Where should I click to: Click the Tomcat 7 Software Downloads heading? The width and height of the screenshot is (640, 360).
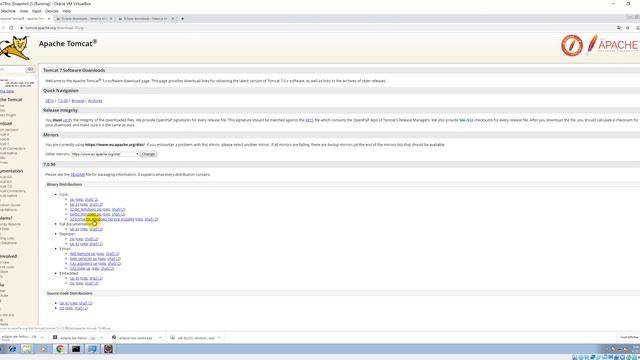(x=74, y=70)
